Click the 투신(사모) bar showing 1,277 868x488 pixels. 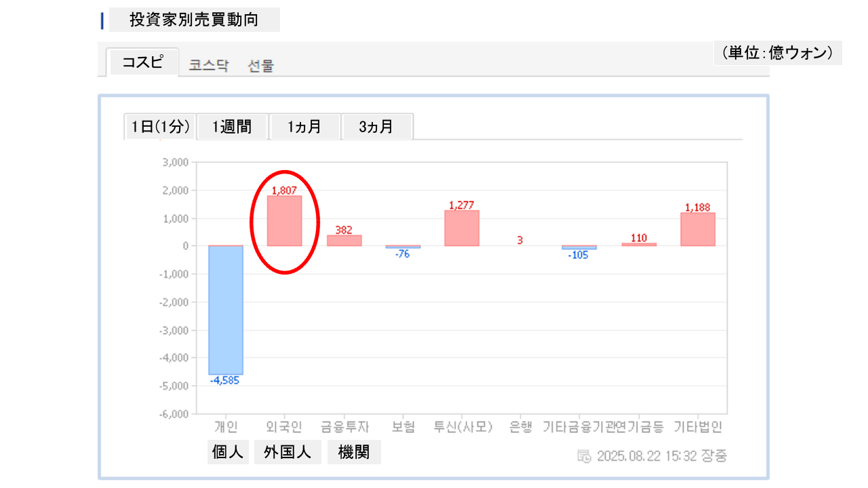point(462,228)
